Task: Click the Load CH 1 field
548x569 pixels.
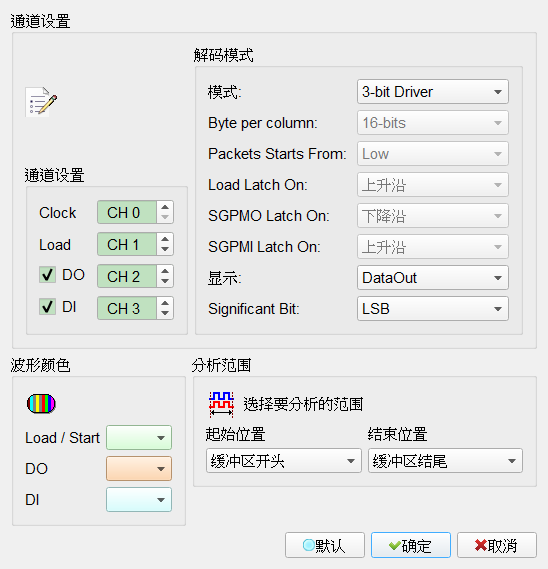Action: (127, 244)
